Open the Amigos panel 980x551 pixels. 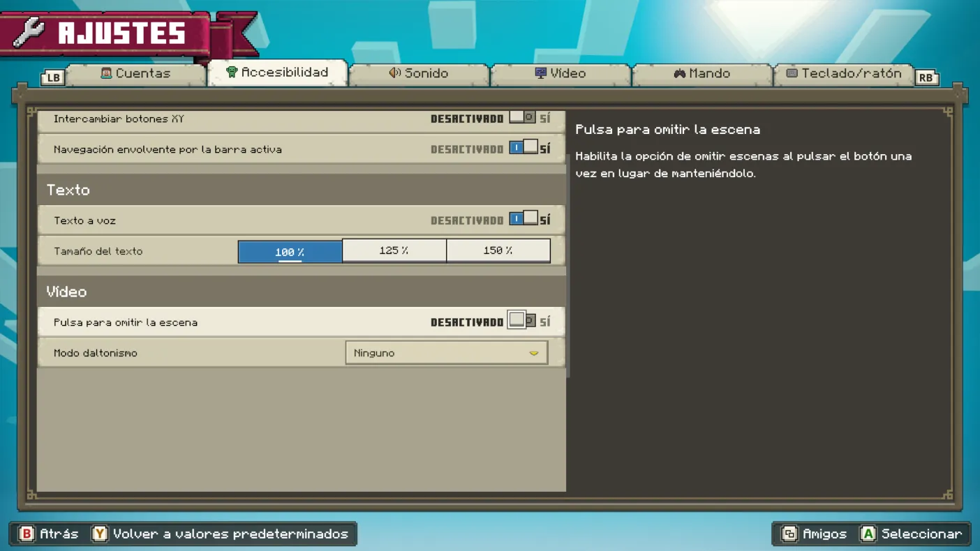pyautogui.click(x=814, y=534)
